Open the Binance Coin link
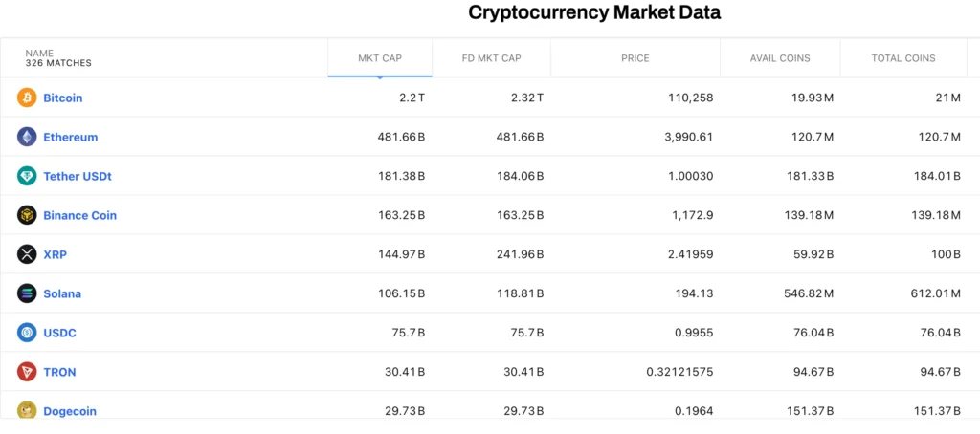The image size is (980, 434). click(80, 215)
